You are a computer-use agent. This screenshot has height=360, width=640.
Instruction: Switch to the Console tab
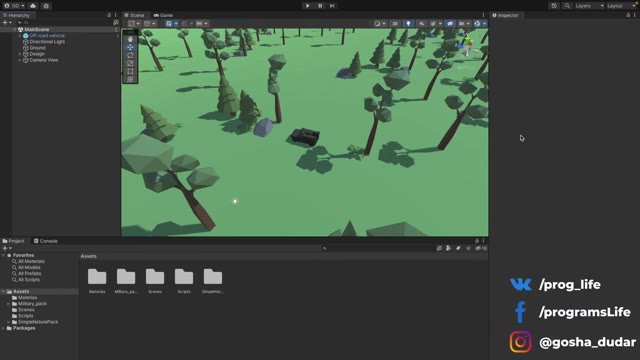(x=46, y=241)
